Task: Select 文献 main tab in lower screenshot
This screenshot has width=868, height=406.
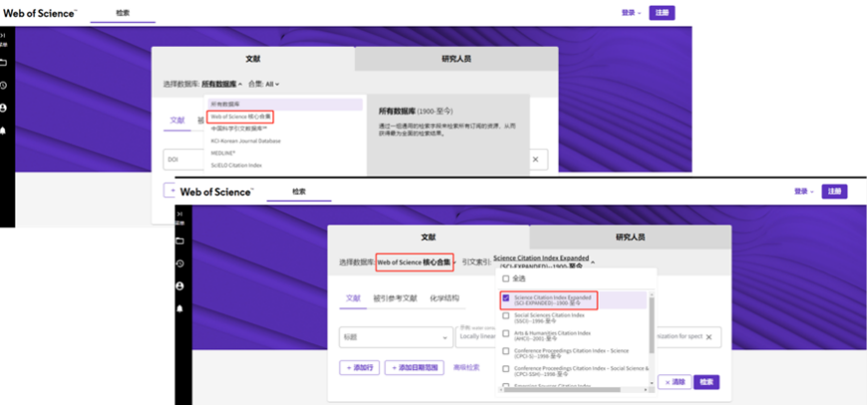Action: click(428, 236)
